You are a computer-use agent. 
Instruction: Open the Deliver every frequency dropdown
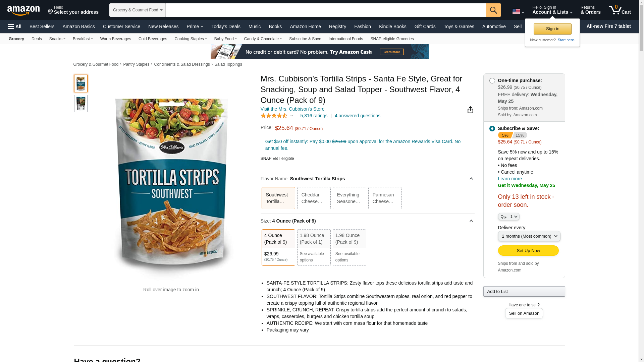[529, 236]
